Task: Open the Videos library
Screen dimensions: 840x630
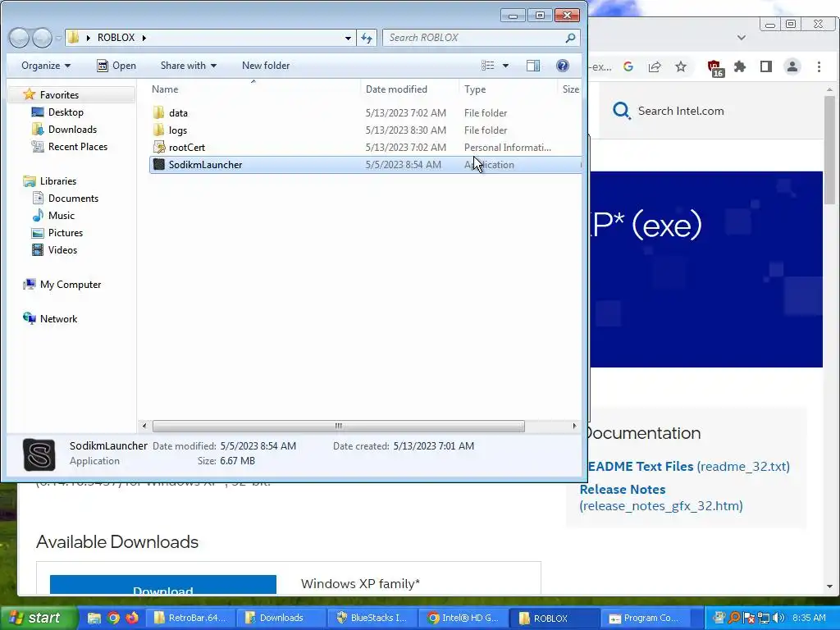Action: [62, 249]
